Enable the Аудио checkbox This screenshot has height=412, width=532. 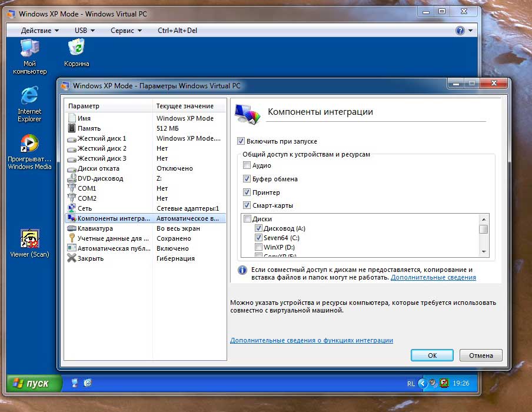tap(247, 166)
